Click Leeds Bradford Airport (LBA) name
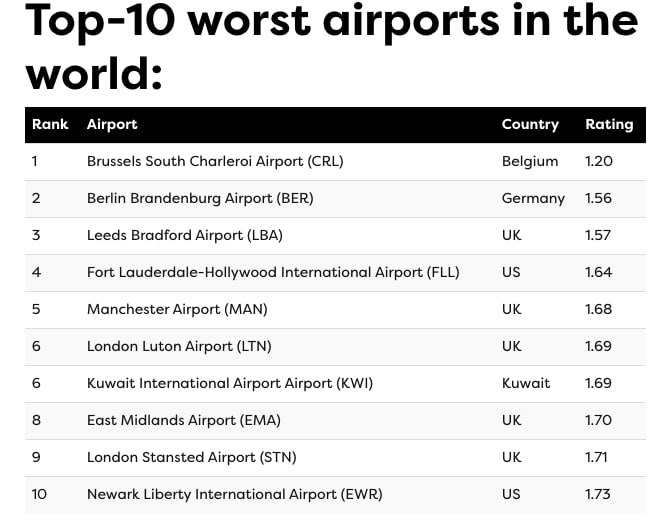Viewport: 662px width, 527px height. [185, 235]
